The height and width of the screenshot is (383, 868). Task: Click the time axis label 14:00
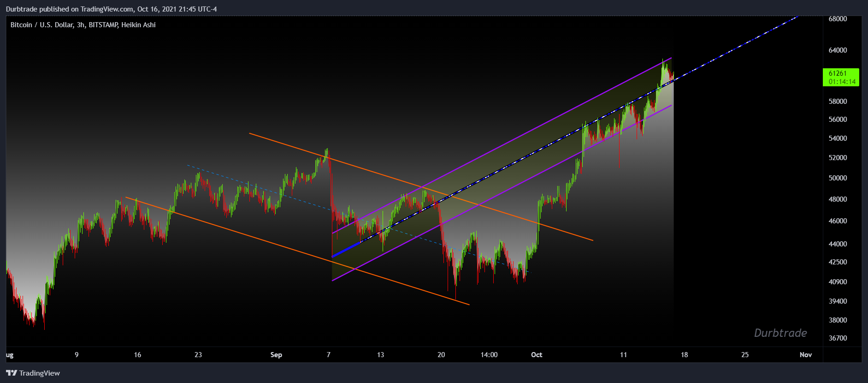(x=489, y=355)
